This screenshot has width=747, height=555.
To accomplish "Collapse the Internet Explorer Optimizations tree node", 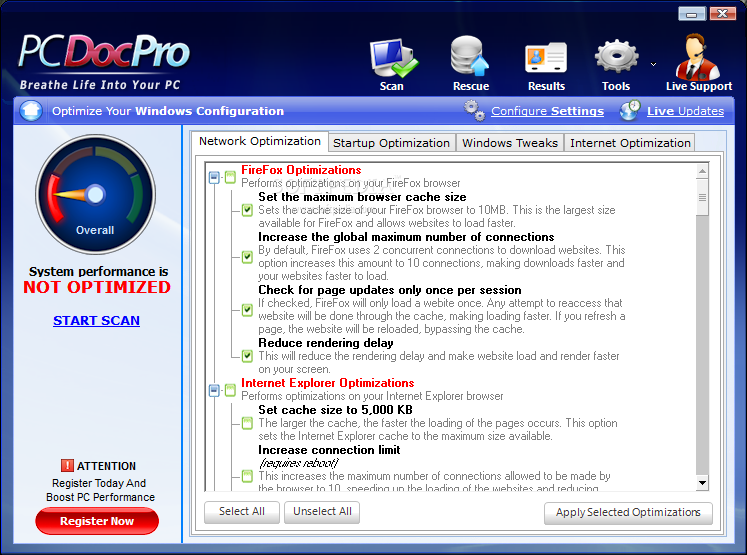I will (214, 391).
